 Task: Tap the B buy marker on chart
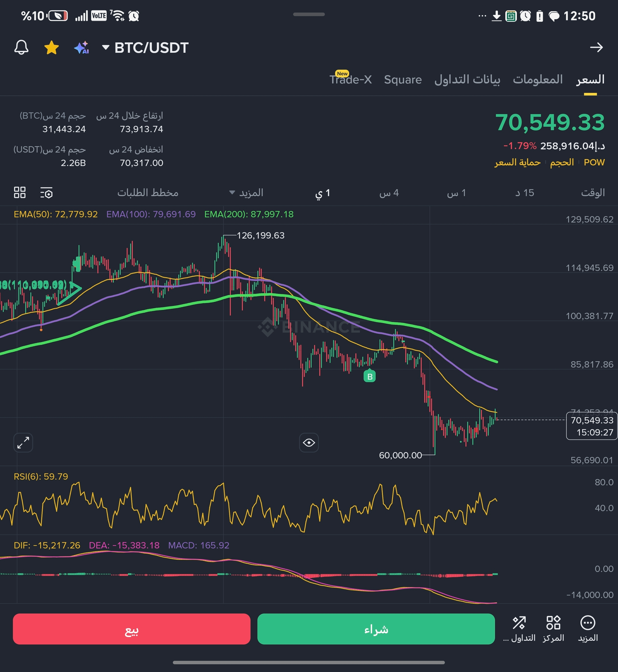(369, 376)
